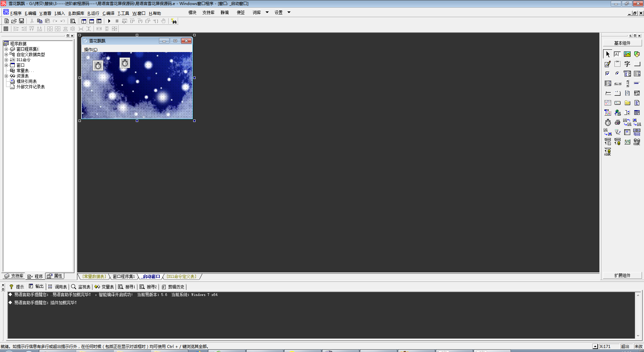
Task: Toggle the status panel display toolbar button
Action: coord(91,21)
